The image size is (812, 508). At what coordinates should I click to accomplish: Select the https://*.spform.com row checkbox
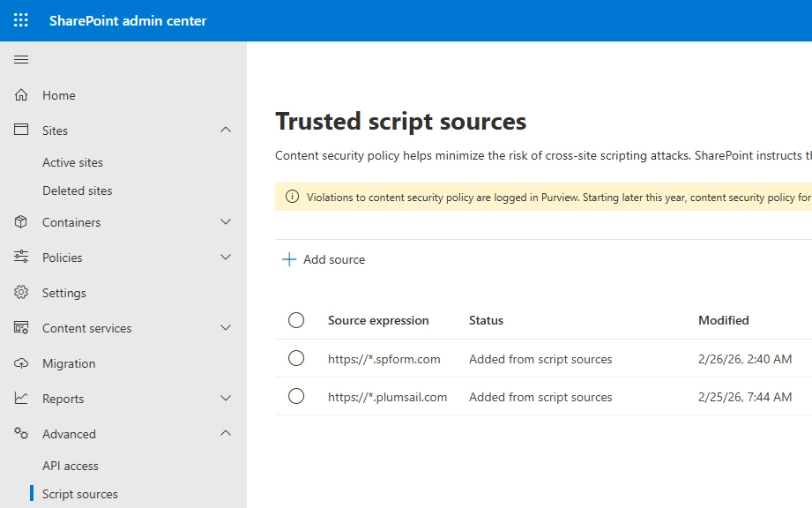pyautogui.click(x=296, y=359)
